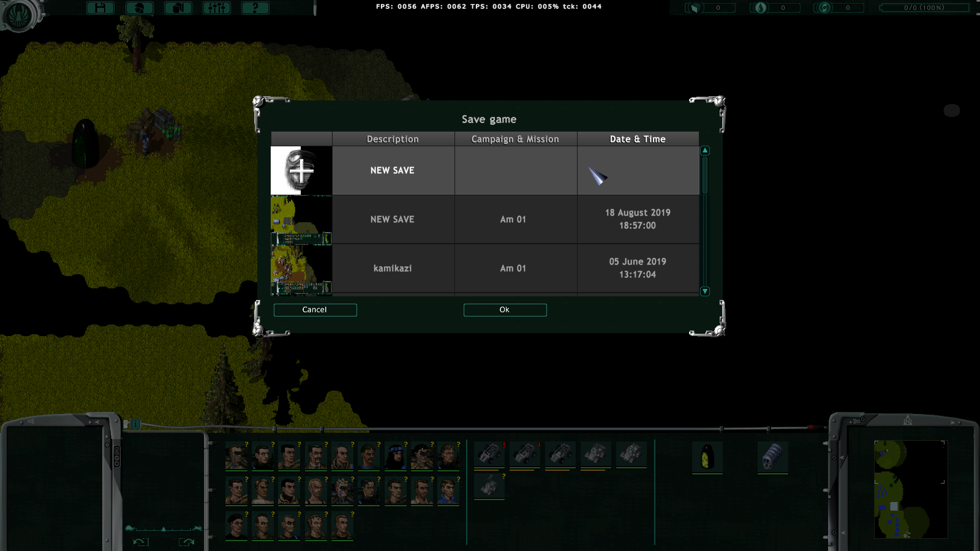This screenshot has height=551, width=980.
Task: Click the oil drop resource icon
Action: (760, 8)
